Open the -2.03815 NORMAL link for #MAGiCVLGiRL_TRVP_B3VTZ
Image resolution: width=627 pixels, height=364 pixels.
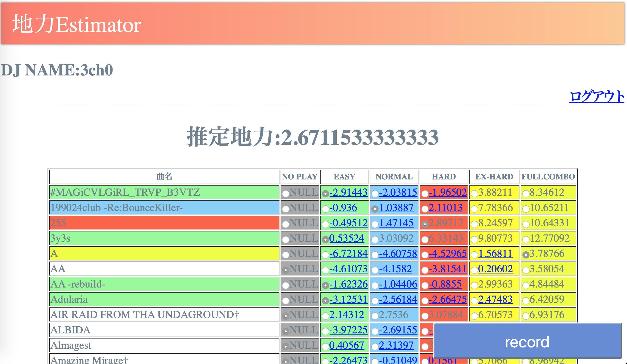394,193
